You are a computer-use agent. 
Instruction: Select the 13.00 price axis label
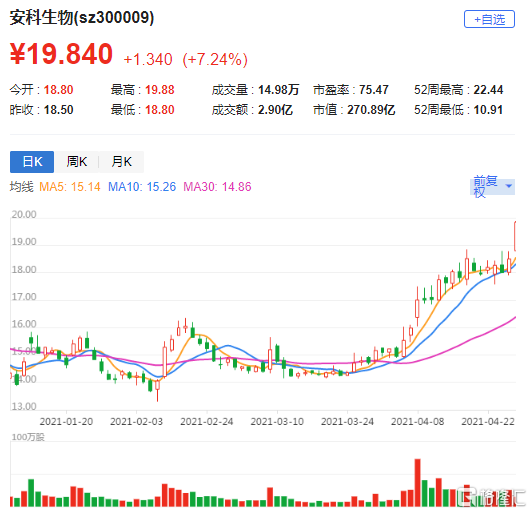24,406
